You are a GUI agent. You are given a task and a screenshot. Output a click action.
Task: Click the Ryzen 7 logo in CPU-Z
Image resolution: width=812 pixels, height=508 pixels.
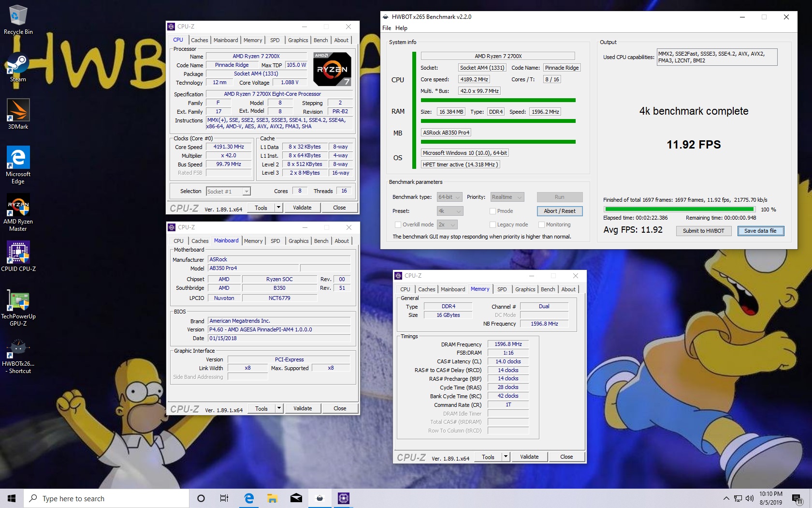click(x=333, y=69)
